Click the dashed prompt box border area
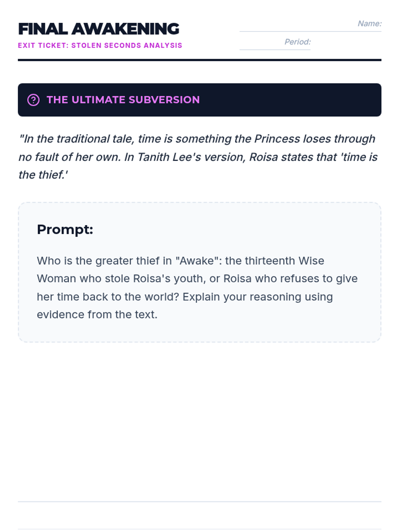 199,272
